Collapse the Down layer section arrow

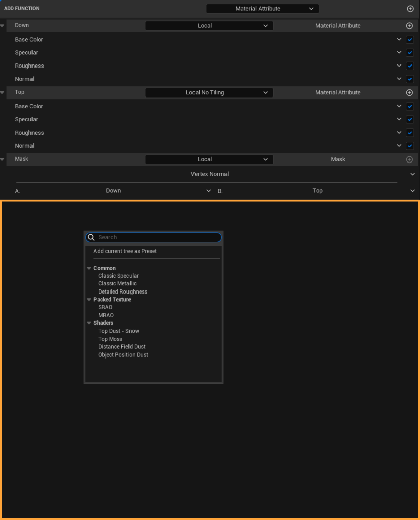point(3,25)
